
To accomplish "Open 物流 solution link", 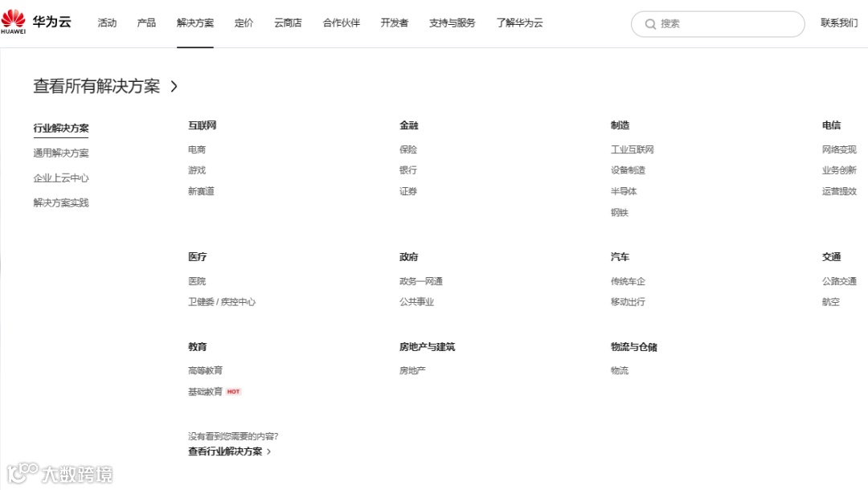I will [620, 370].
